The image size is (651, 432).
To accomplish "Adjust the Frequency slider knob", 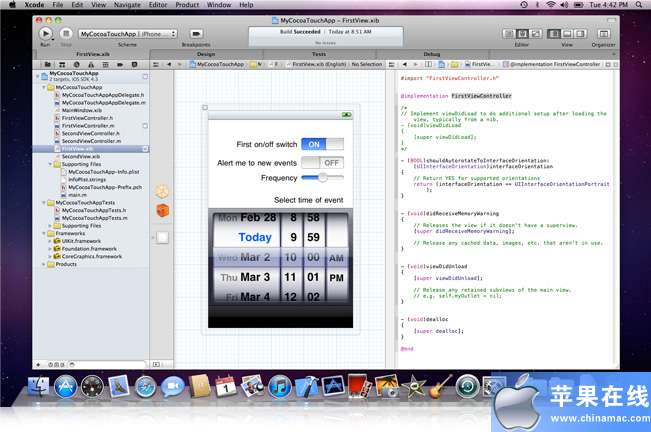I will pyautogui.click(x=323, y=177).
